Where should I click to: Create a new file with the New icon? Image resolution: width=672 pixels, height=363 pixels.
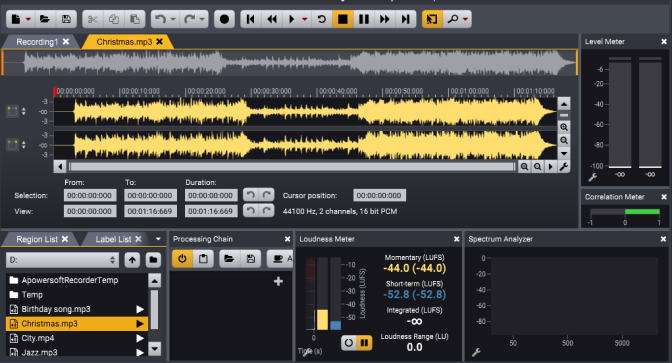(15, 19)
